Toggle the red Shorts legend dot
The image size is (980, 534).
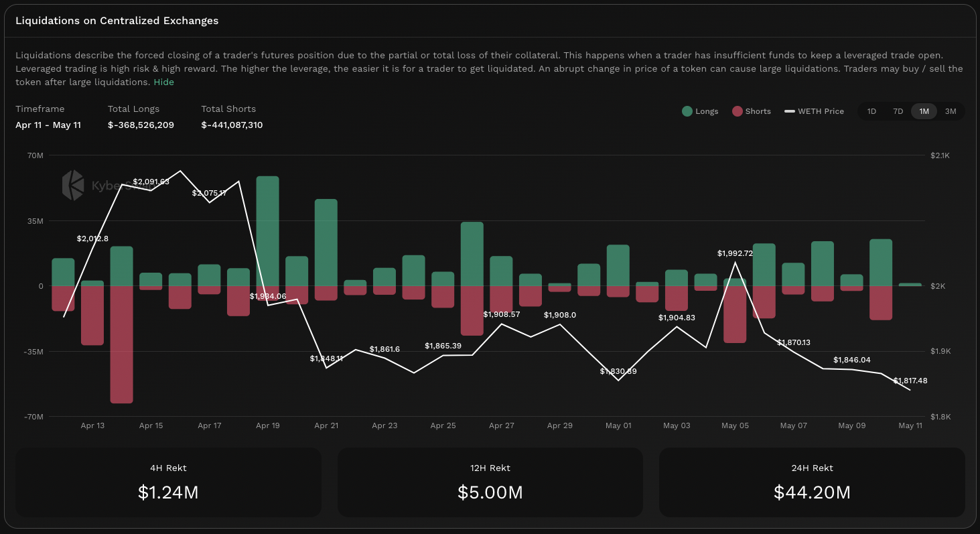click(738, 111)
